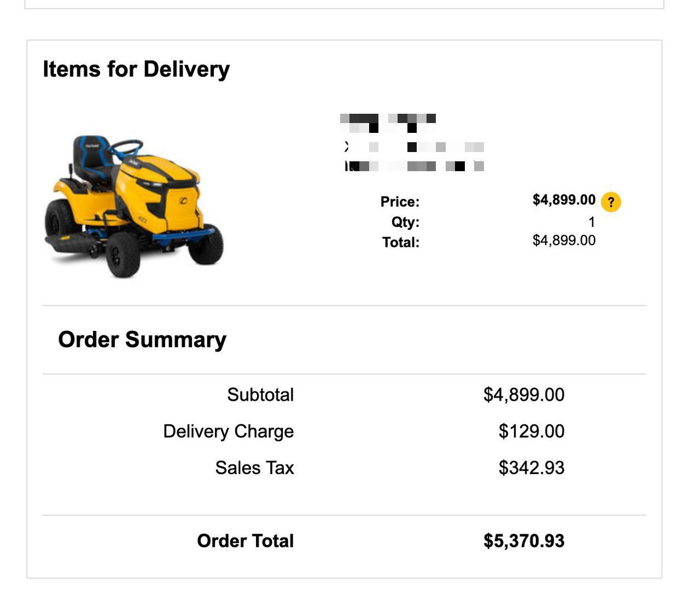Click the $129.00 delivery charge amount

click(531, 431)
